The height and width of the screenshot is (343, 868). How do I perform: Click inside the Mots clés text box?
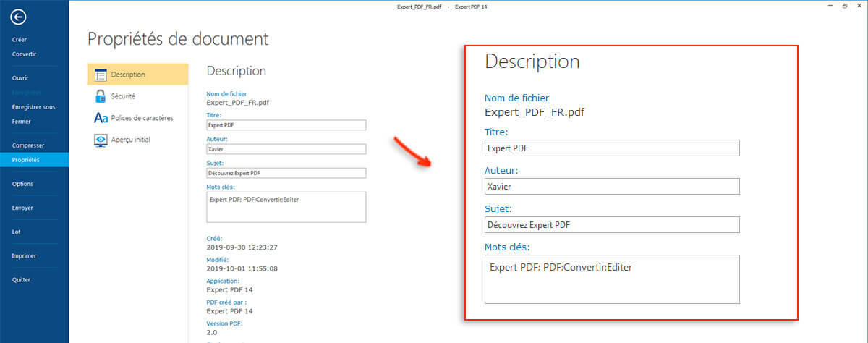(x=286, y=207)
